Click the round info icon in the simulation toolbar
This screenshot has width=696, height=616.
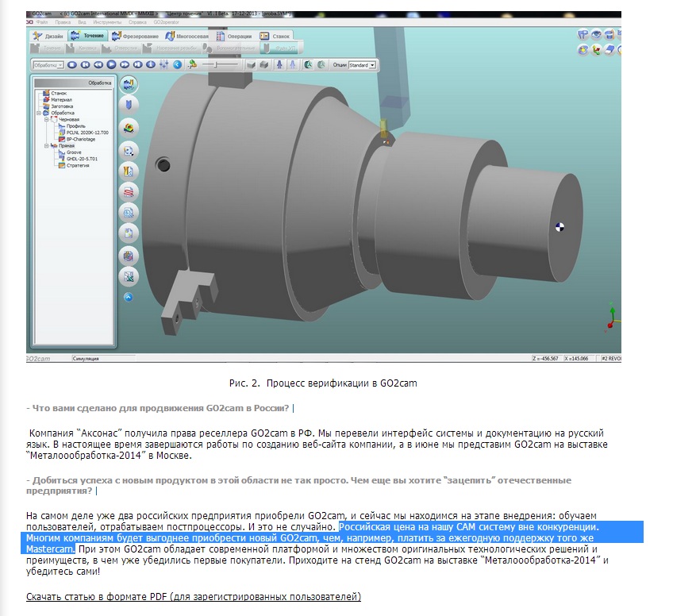coord(151,65)
